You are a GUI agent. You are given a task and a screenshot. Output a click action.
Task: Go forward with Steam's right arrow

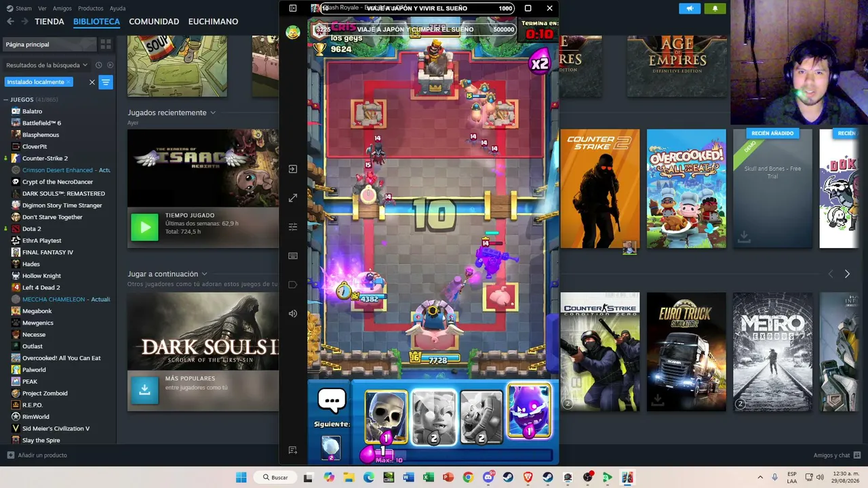click(x=25, y=22)
